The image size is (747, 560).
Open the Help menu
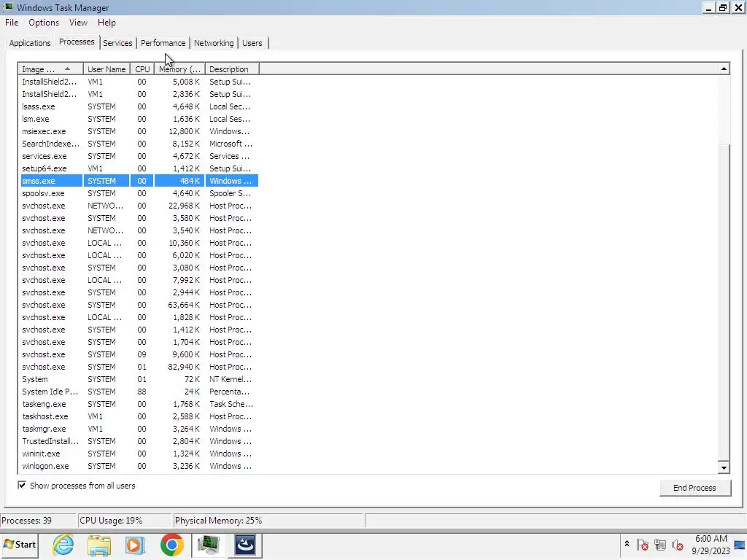click(107, 23)
